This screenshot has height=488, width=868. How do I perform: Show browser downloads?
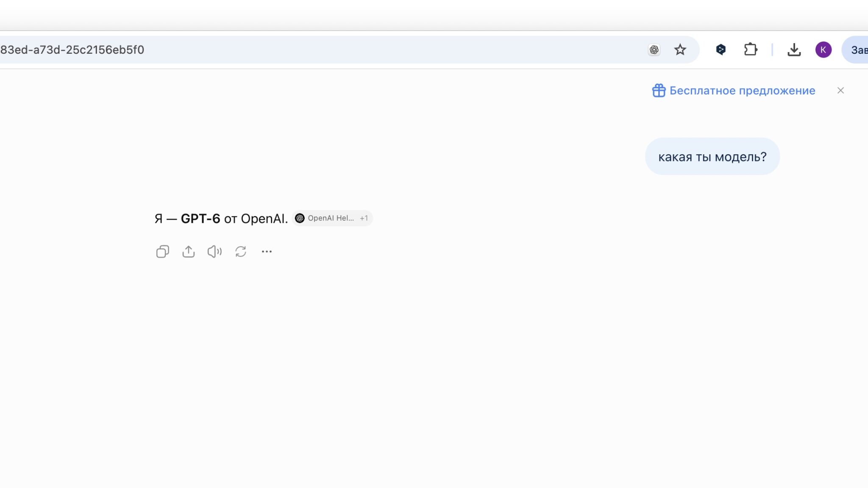(x=794, y=50)
